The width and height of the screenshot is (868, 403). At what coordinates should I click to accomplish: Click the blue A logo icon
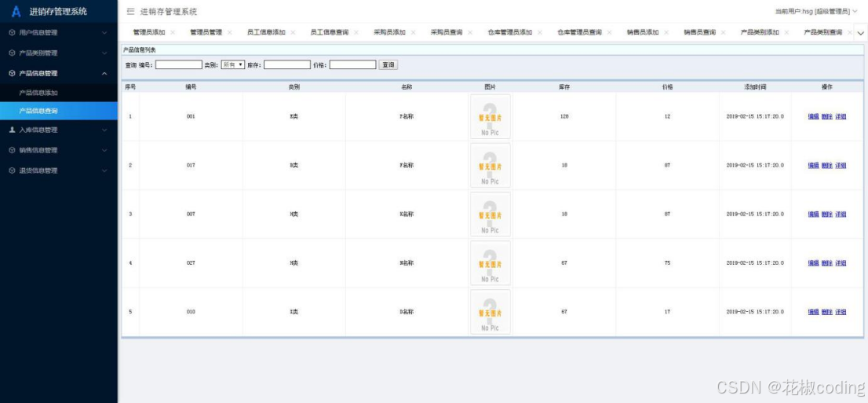(x=16, y=12)
